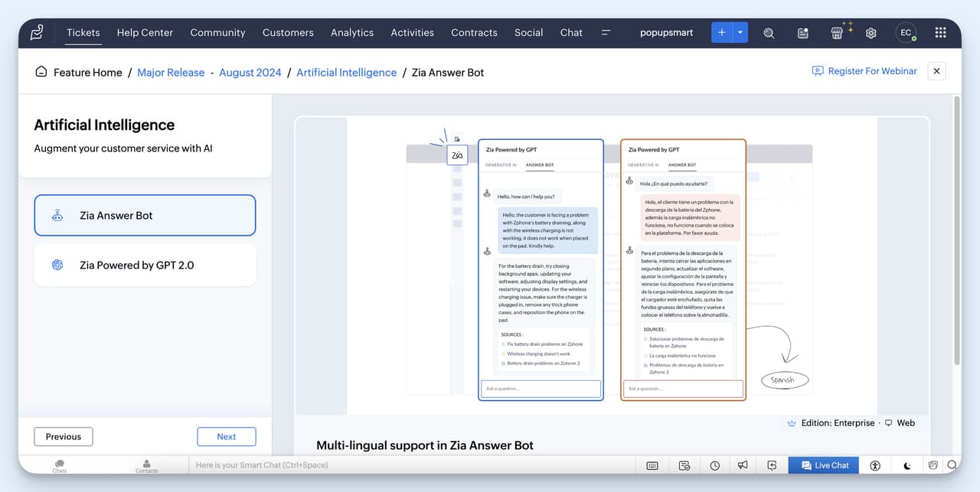
Task: Click the GPT swirl icon
Action: point(57,266)
